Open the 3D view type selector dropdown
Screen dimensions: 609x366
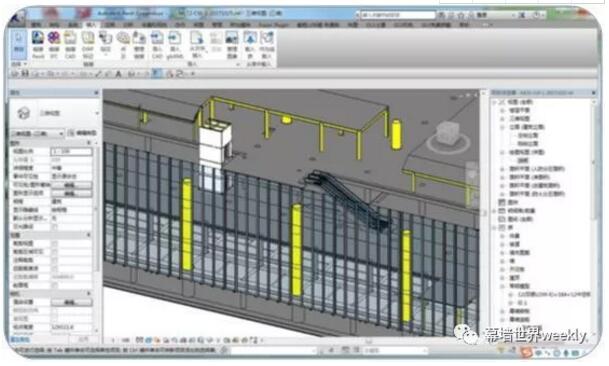click(x=36, y=133)
